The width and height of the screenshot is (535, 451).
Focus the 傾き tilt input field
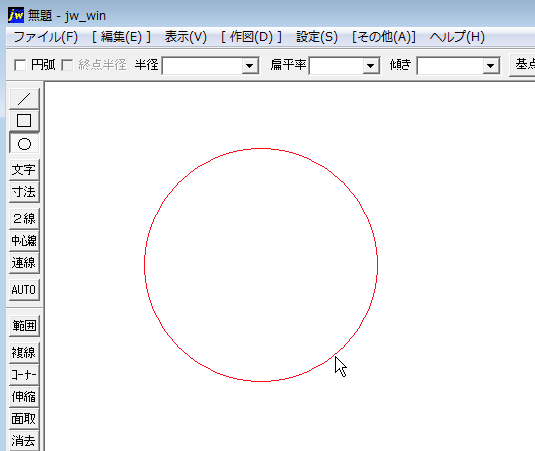(x=450, y=66)
